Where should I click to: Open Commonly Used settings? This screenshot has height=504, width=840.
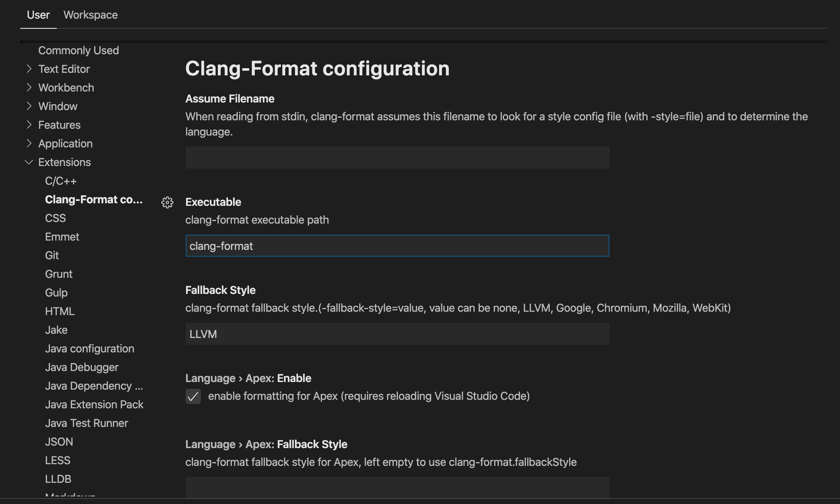coord(78,50)
